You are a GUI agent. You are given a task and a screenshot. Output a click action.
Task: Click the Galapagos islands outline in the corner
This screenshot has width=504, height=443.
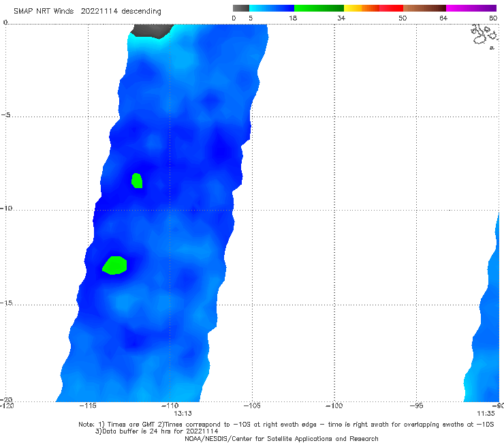coord(485,36)
